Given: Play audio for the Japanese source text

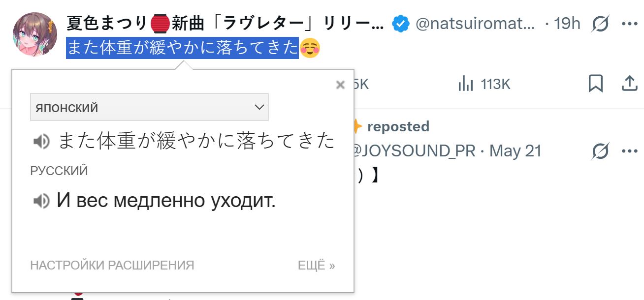Looking at the screenshot, I should pos(41,142).
